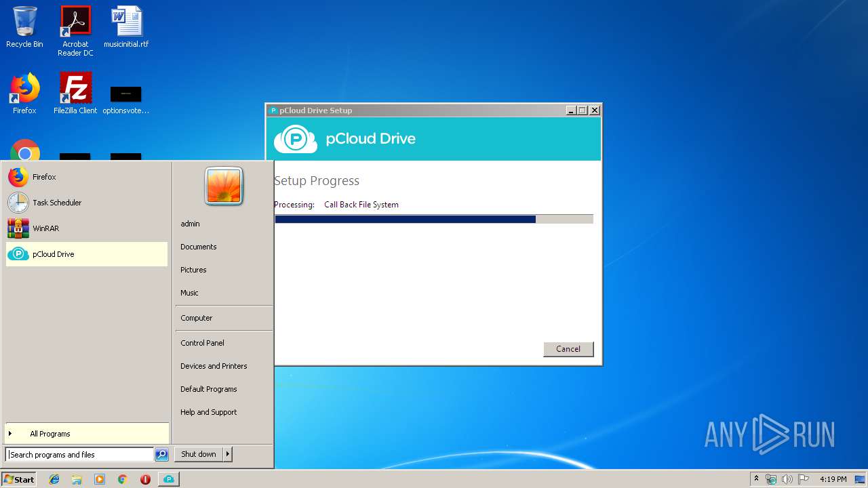Click the pCloud Drive setup taskbar button

coord(169,479)
